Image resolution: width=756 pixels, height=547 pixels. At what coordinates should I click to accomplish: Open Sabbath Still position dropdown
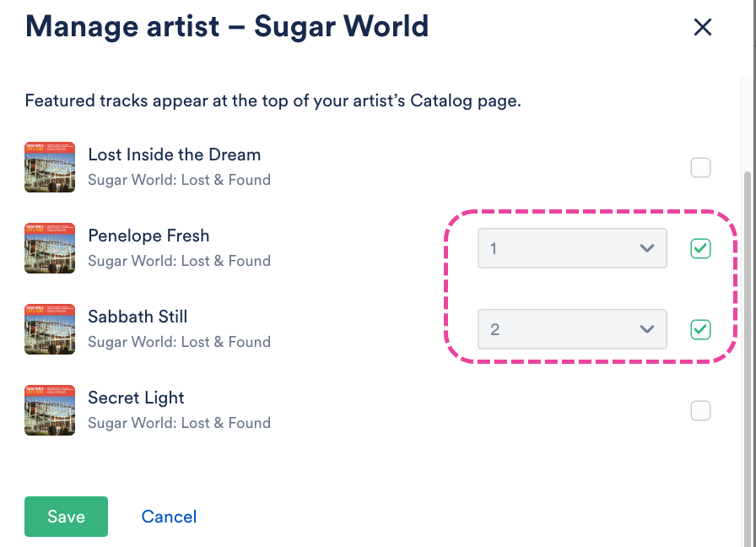[x=571, y=329]
